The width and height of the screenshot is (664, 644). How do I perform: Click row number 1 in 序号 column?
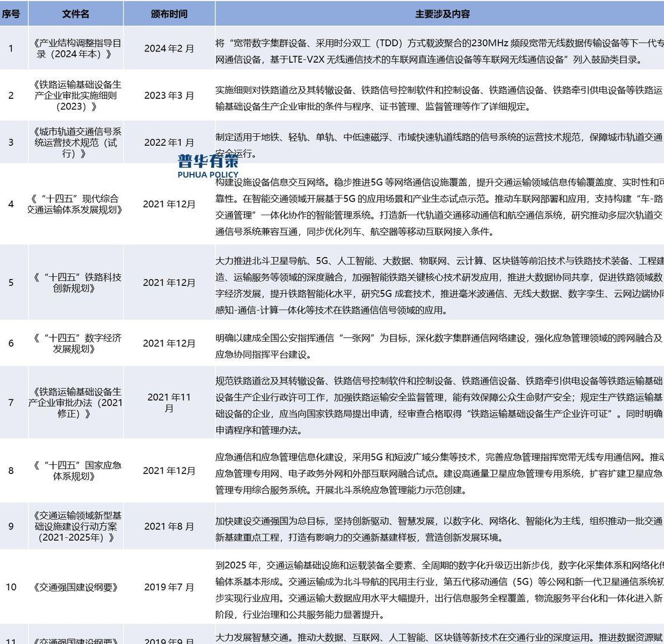11,49
